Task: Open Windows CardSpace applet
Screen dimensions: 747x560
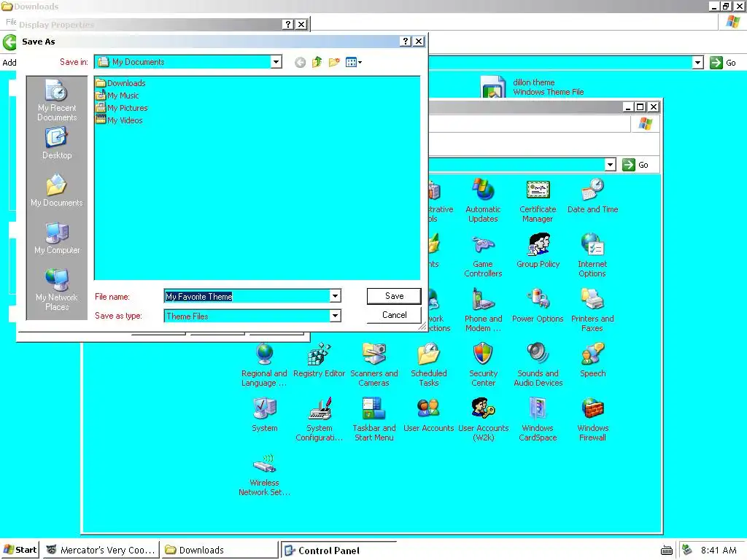Action: (538, 419)
